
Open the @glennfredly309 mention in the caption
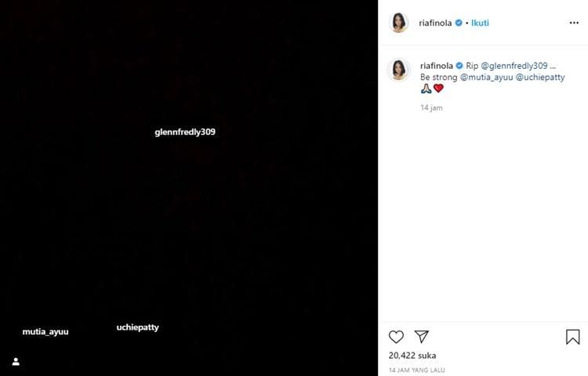pos(514,66)
